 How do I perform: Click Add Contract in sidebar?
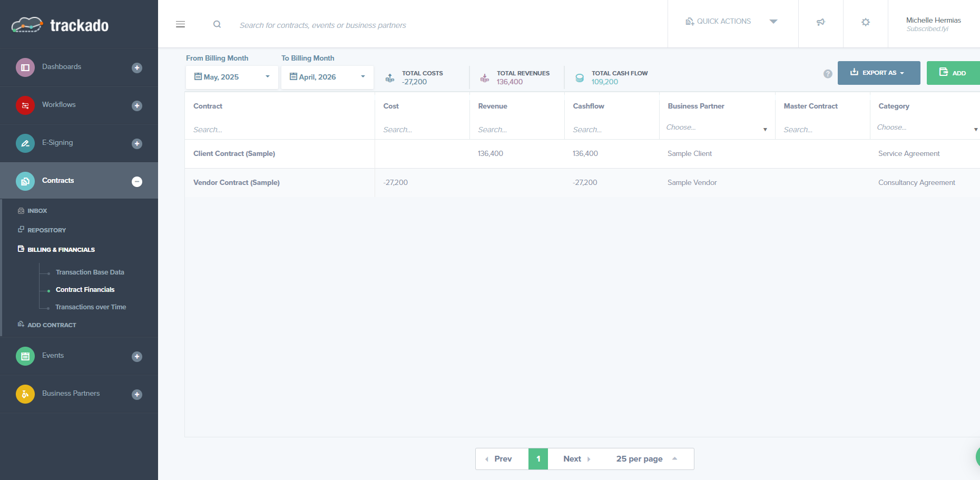click(52, 325)
